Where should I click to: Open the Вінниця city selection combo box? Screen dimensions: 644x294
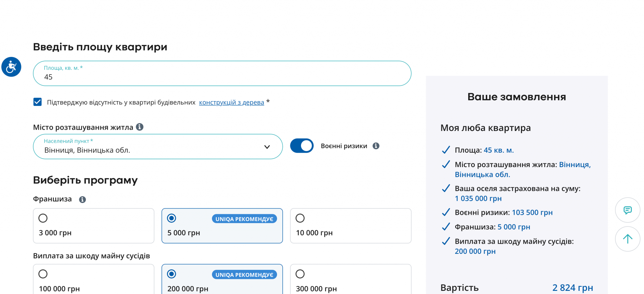[x=151, y=147]
